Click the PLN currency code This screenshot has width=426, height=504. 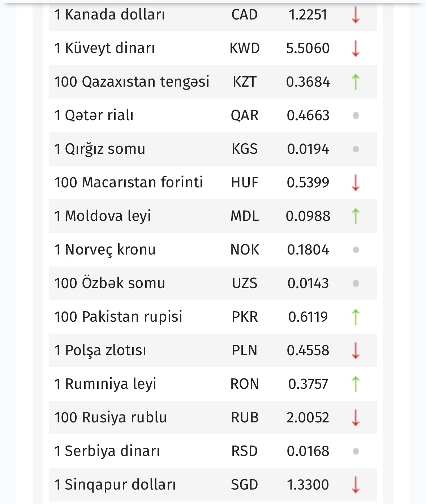pos(245,351)
